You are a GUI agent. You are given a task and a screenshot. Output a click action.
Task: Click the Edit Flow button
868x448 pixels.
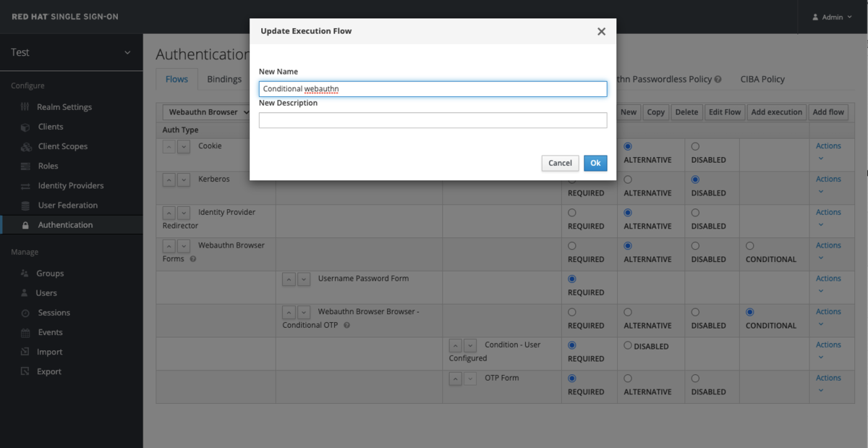[725, 112]
